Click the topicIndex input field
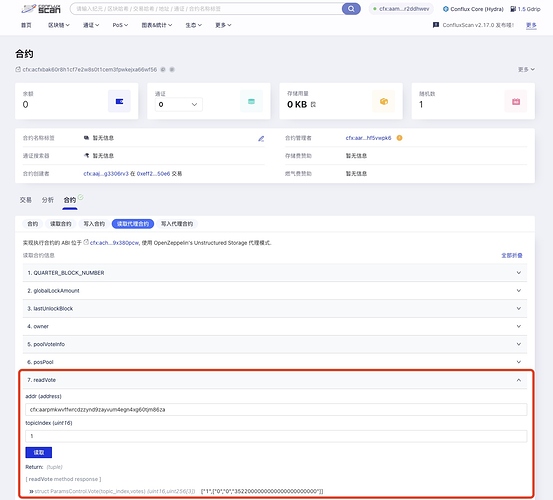 coord(276,436)
